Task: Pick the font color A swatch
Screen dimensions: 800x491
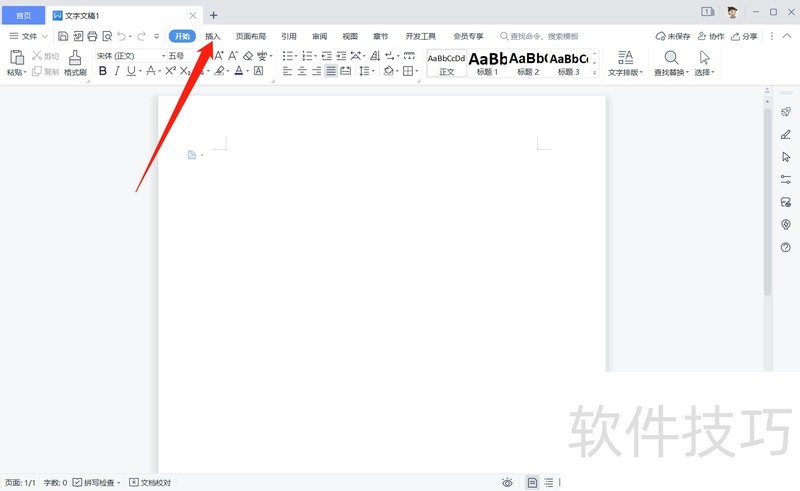Action: pos(239,71)
